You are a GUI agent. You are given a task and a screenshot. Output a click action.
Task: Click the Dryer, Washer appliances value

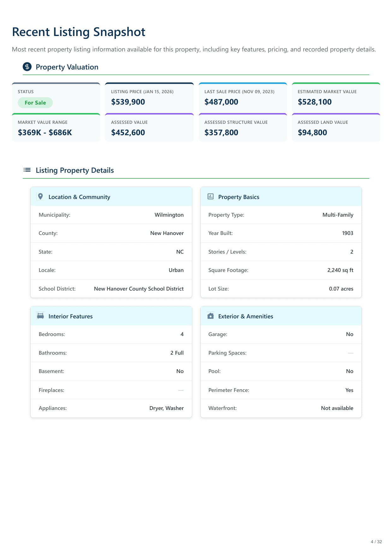click(x=166, y=408)
